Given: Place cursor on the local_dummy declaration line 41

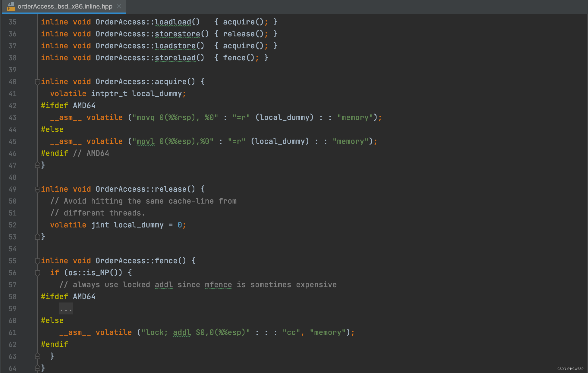Looking at the screenshot, I should point(157,94).
